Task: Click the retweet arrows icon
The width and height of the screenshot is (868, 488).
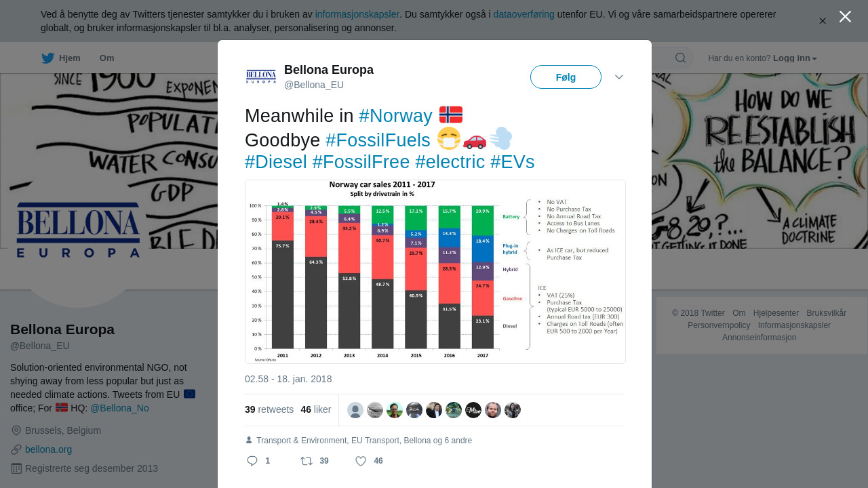Action: [x=307, y=461]
